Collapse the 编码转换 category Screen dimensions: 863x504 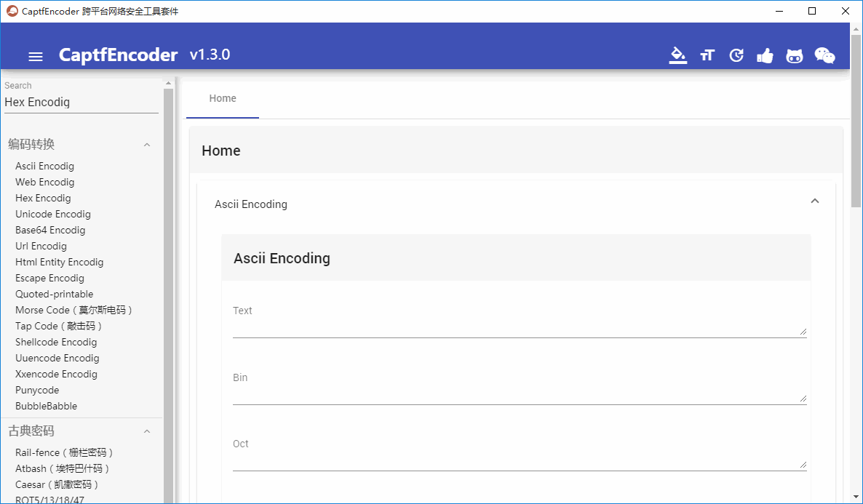click(x=147, y=145)
